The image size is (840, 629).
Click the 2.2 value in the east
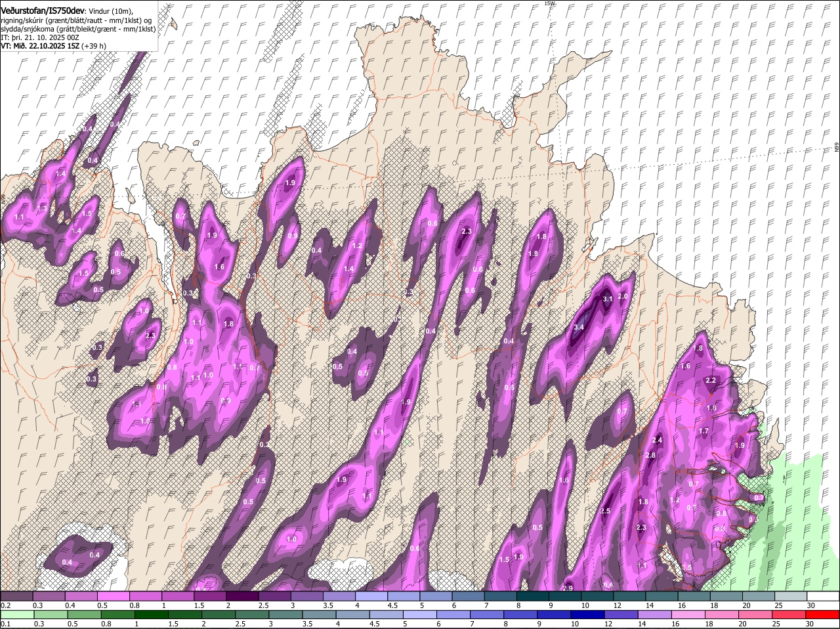pyautogui.click(x=711, y=381)
